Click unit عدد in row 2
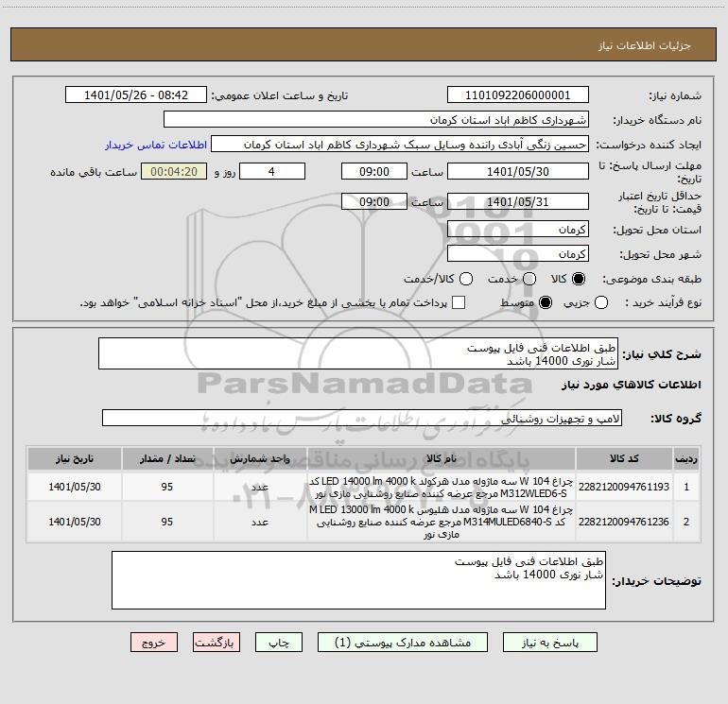 [x=260, y=522]
